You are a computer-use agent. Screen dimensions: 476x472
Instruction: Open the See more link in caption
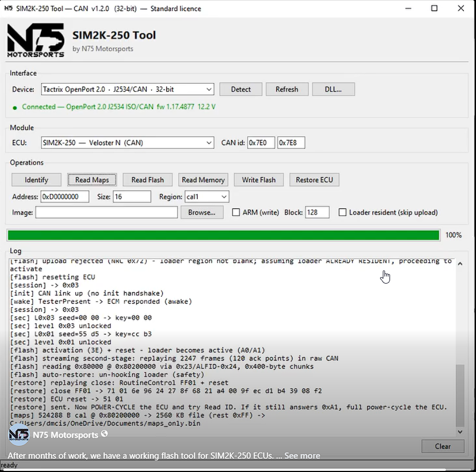point(302,456)
